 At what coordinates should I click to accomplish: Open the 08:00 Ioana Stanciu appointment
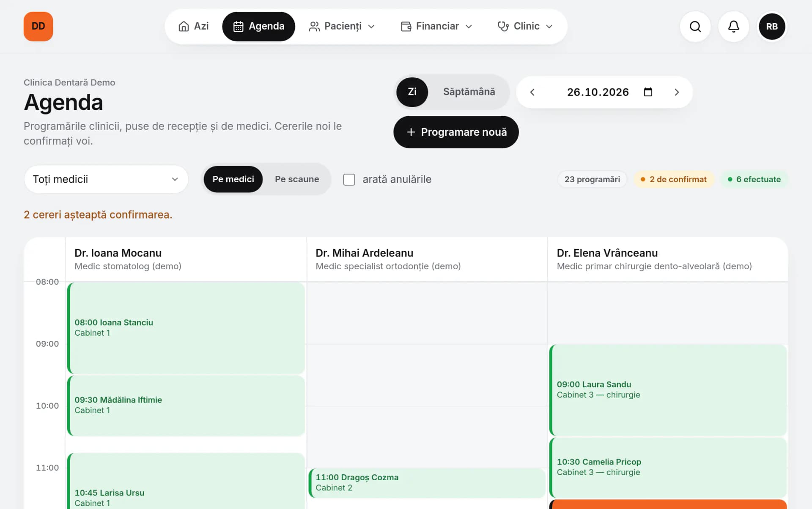(x=186, y=328)
